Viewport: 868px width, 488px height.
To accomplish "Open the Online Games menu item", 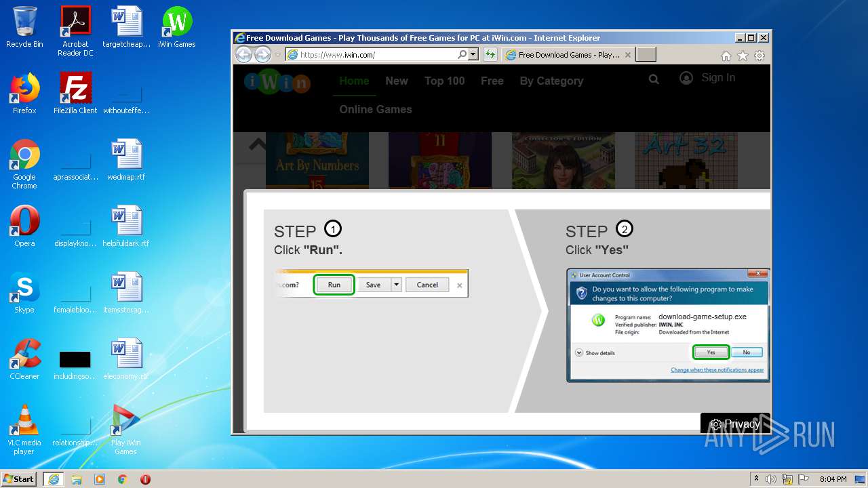I will pos(376,109).
